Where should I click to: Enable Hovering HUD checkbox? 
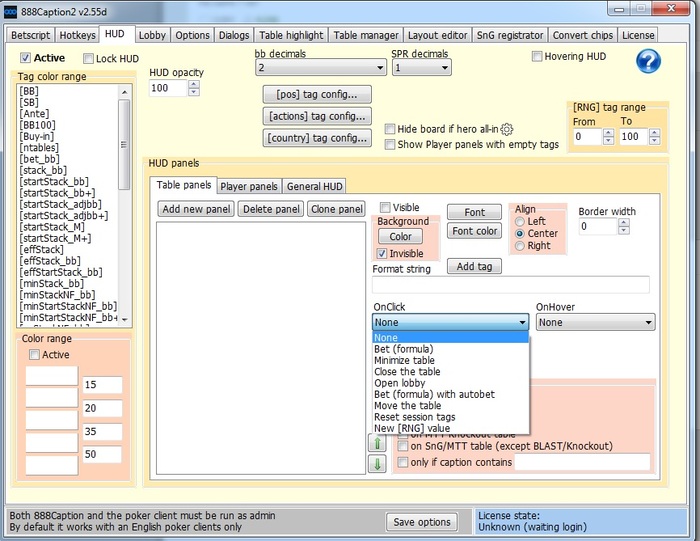coord(537,56)
